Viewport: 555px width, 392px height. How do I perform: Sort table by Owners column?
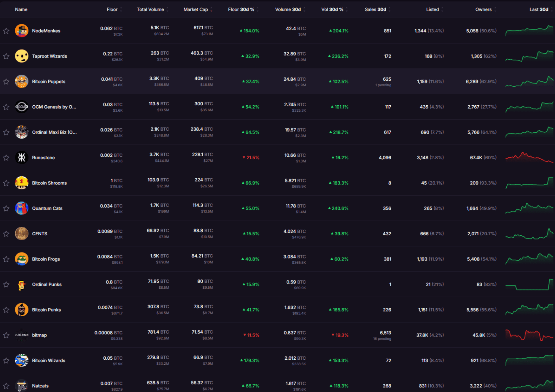point(486,9)
